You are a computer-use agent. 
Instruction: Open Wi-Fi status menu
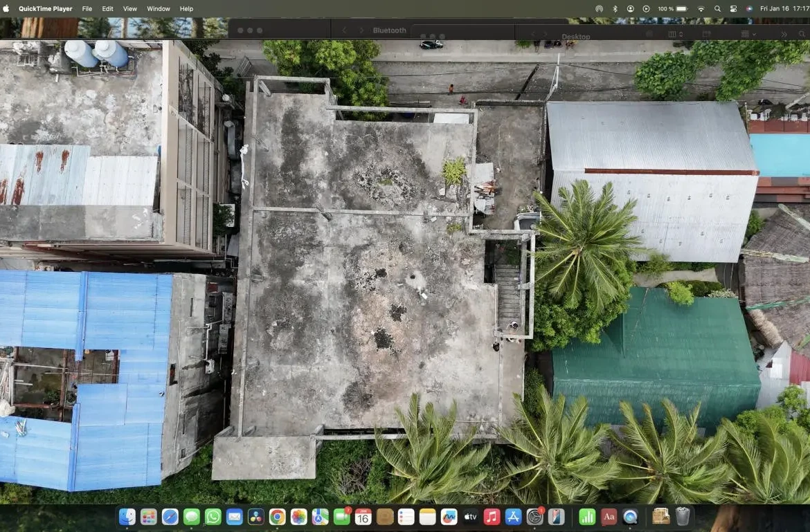(x=701, y=8)
